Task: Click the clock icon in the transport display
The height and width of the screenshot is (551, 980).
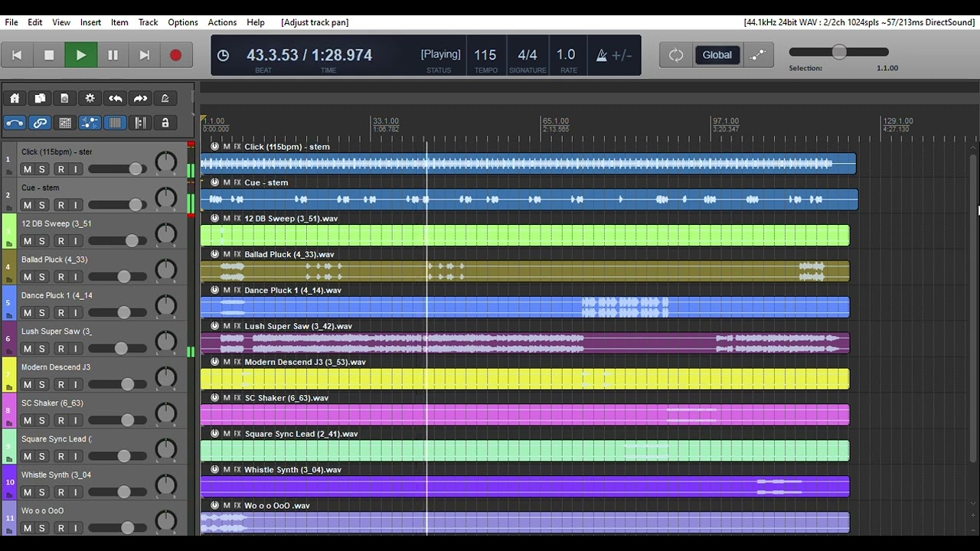Action: pyautogui.click(x=223, y=55)
